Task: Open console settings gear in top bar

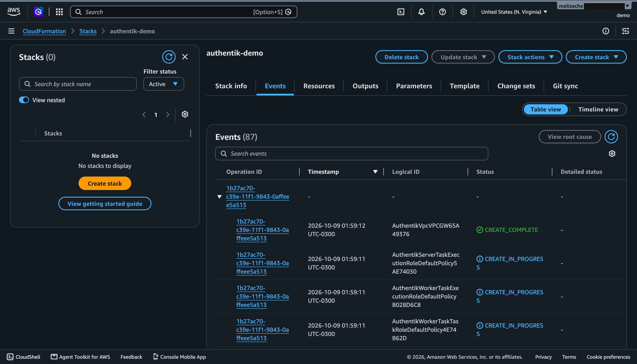Action: click(463, 12)
